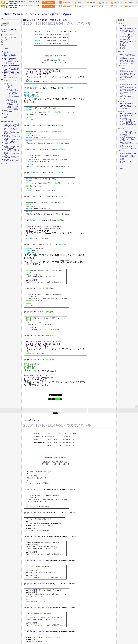Open the 会議室 board link

coord(8,88)
